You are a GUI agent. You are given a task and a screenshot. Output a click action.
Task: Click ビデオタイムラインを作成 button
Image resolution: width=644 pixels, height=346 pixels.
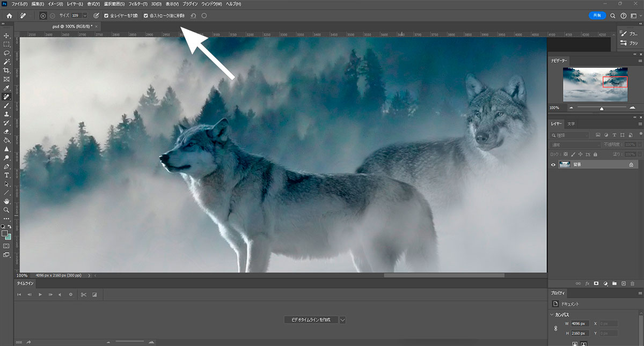(311, 320)
